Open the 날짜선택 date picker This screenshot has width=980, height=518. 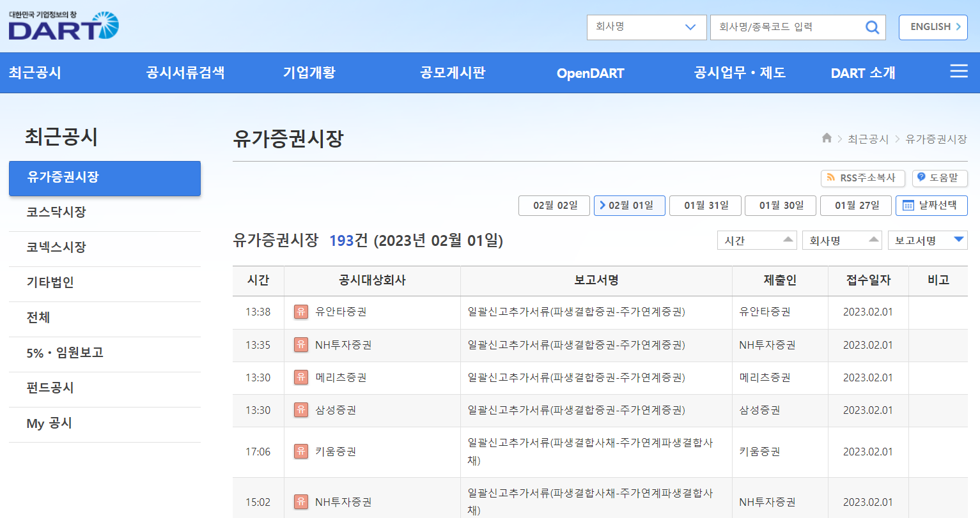tap(931, 206)
